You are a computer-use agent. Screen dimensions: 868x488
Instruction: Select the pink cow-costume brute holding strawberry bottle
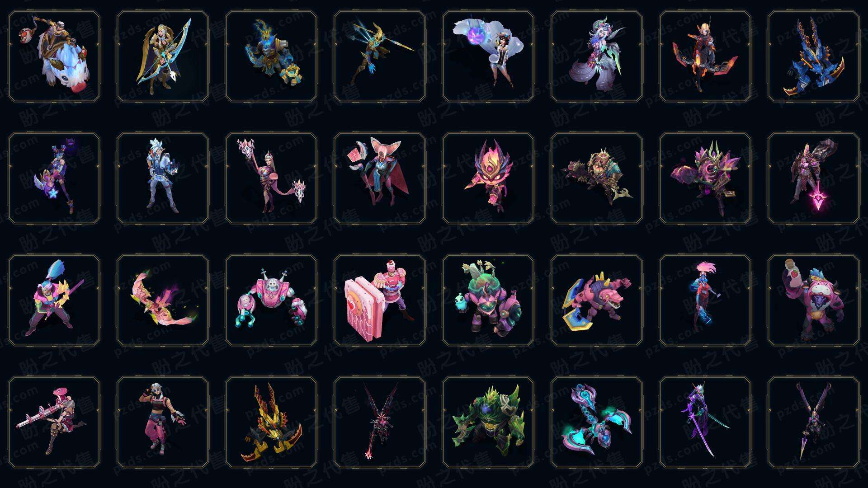814,300
